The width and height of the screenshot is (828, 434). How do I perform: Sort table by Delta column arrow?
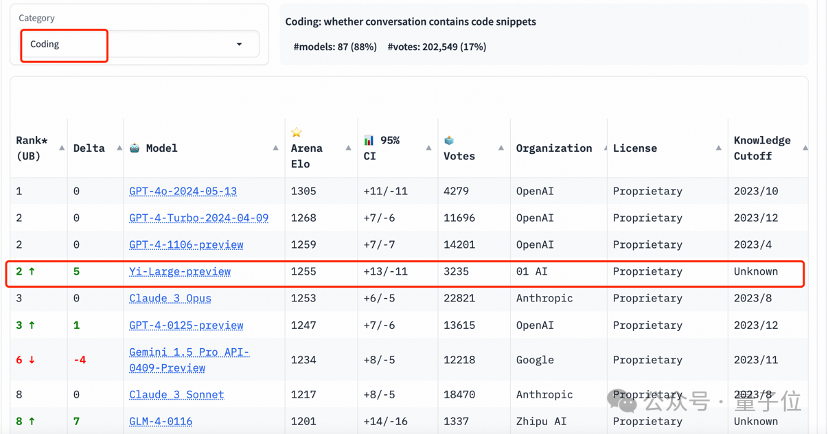point(119,148)
